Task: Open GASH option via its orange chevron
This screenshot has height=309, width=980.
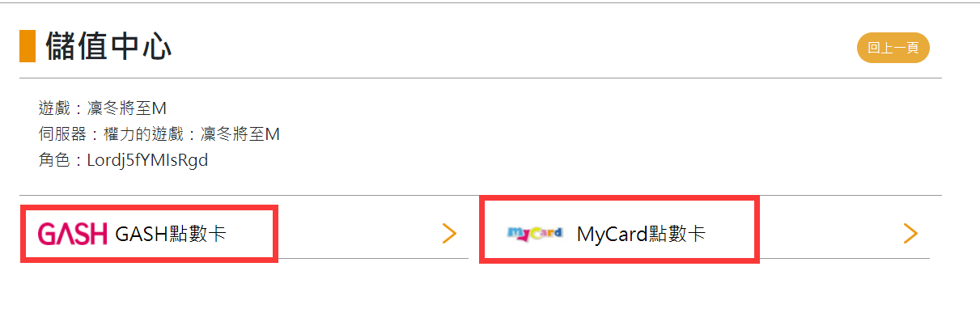Action: [450, 234]
